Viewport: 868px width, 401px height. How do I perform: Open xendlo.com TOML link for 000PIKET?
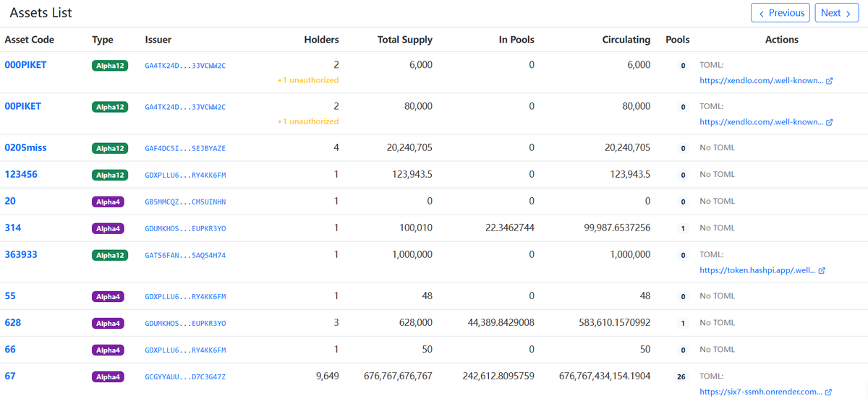[761, 80]
